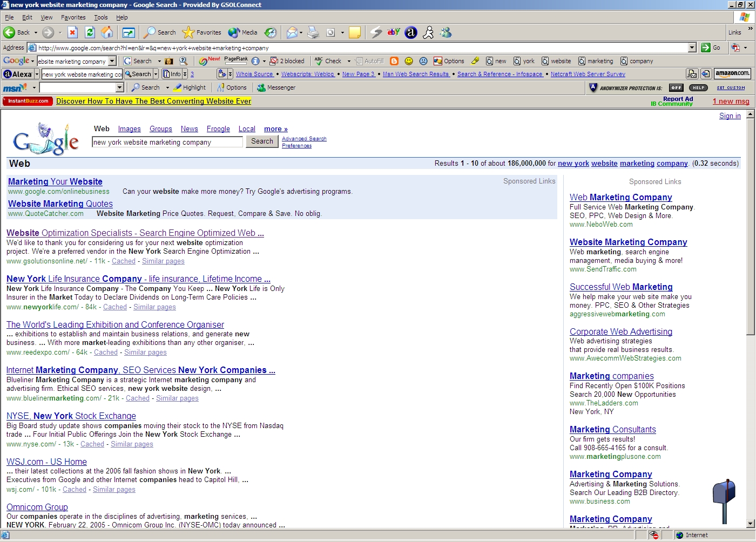Screen dimensions: 756x542
Task: Open Messenger from the MSN toolbar
Action: pos(276,87)
